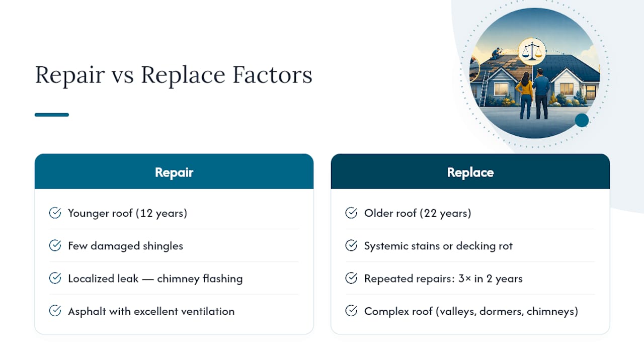
Task: Click Complex roof (valleys, dormers, chimneys) text
Action: 471,311
